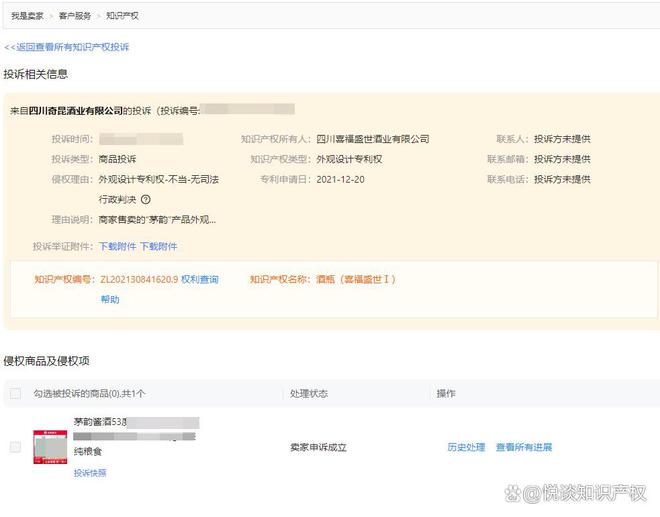Open 历史处理 for the product
The width and height of the screenshot is (660, 517).
(466, 447)
